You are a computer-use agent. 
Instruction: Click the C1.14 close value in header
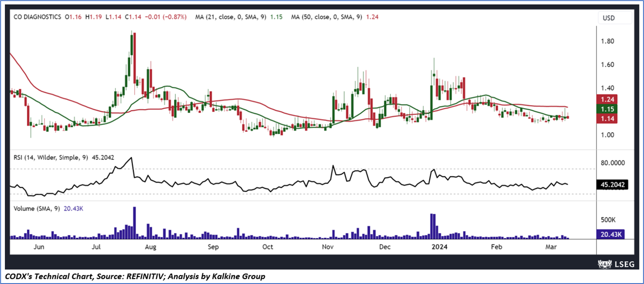click(x=133, y=17)
